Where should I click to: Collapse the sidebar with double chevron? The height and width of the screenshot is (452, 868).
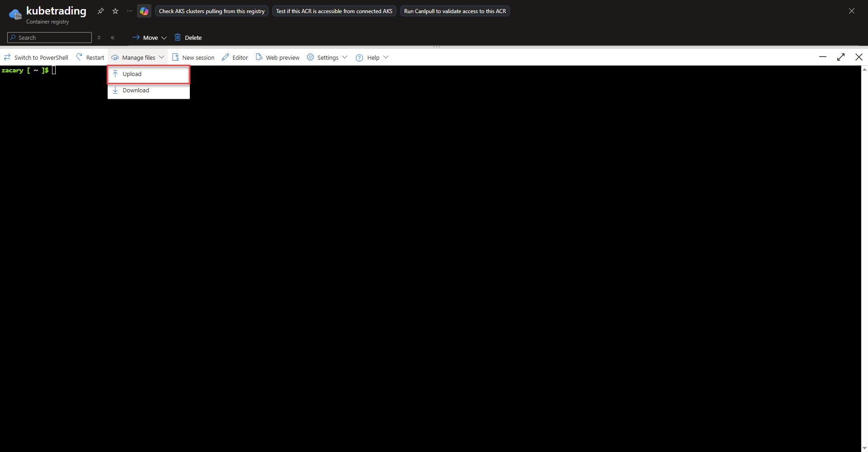tap(113, 38)
